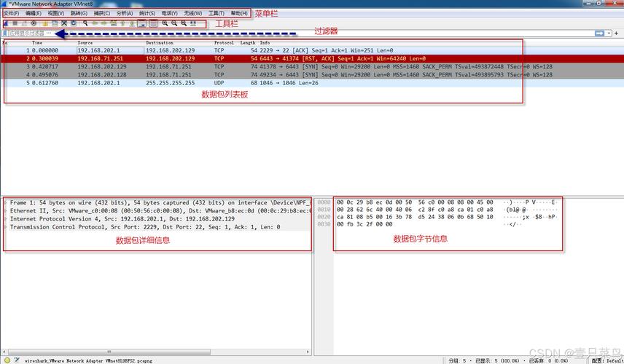The image size is (624, 364).
Task: Click the horizontal scrollbar in details pane
Action: click(156, 352)
